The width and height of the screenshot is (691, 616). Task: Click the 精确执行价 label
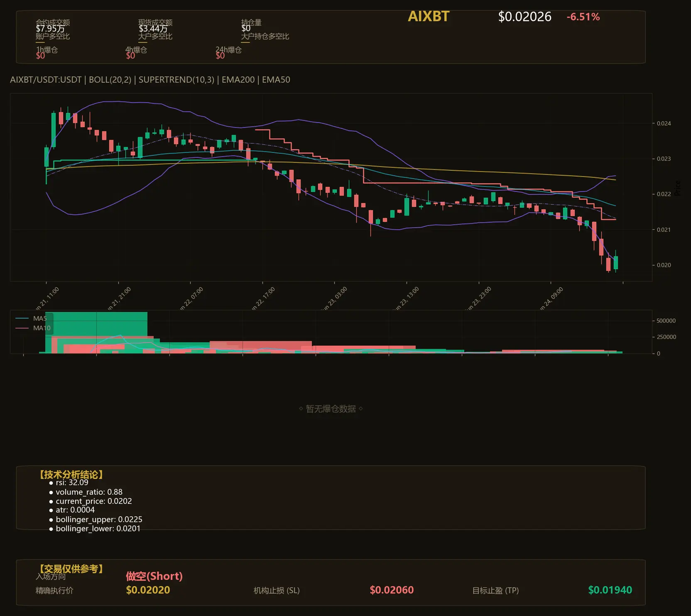pos(54,591)
